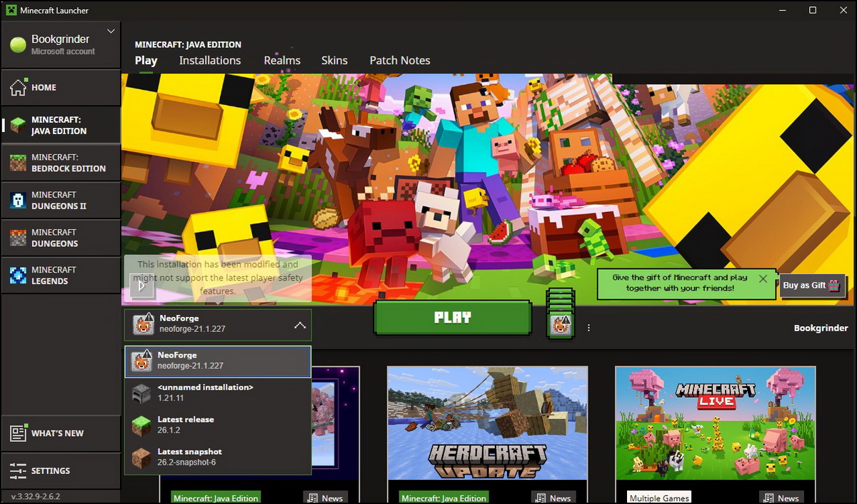Switch to the Realms tab

[282, 61]
